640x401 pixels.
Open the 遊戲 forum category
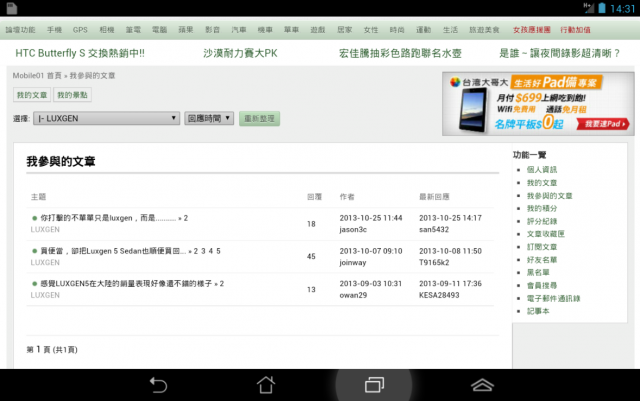[x=318, y=30]
